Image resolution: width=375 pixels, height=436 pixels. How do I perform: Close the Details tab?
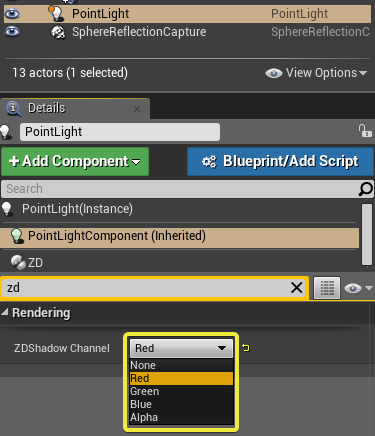(137, 109)
